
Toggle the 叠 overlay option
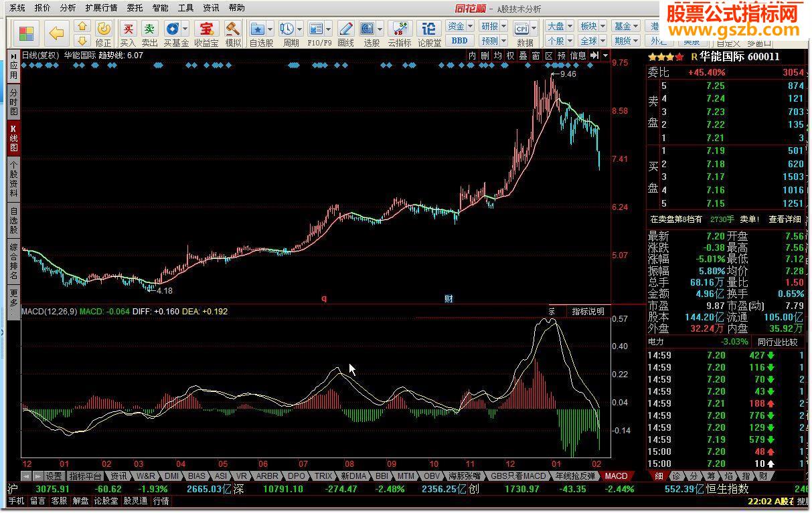(523, 56)
